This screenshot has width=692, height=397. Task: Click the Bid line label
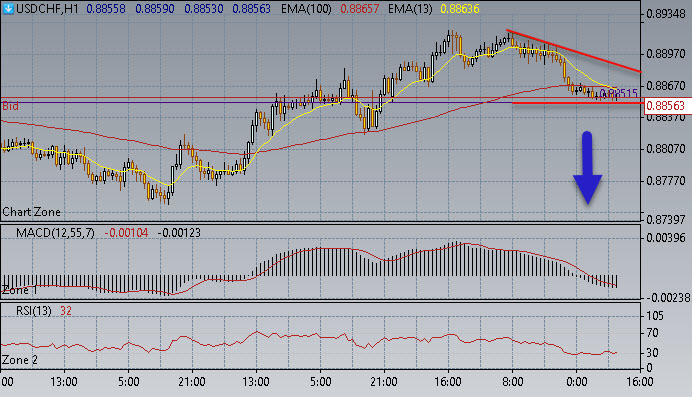[x=10, y=106]
